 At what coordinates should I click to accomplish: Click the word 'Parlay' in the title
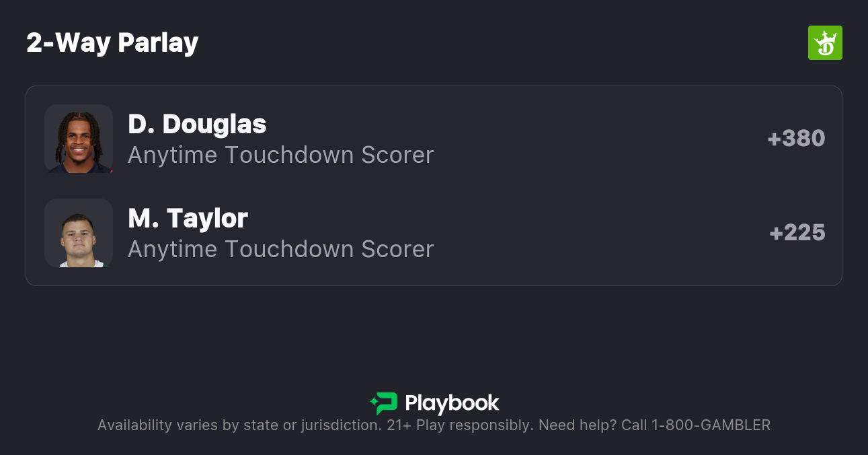tap(158, 42)
